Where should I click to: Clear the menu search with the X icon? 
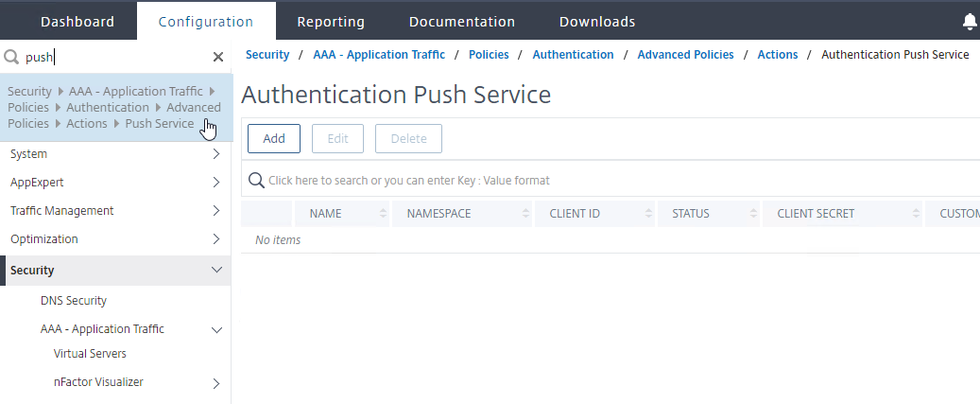pyautogui.click(x=218, y=58)
